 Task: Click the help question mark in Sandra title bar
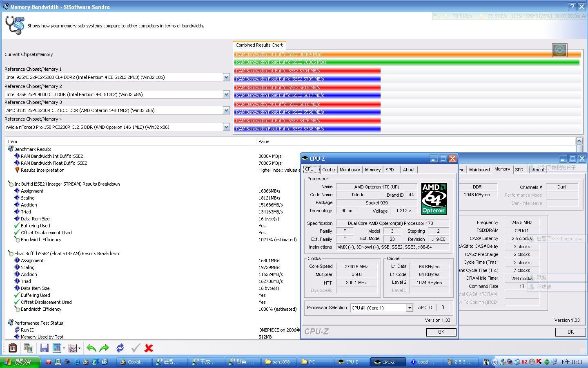pos(572,7)
